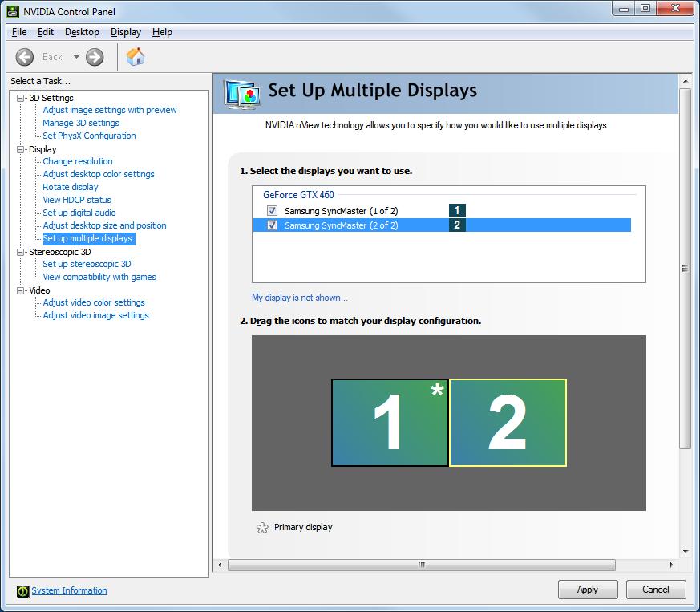Click the horizontal scrollbar left arrow
The width and height of the screenshot is (700, 612).
click(220, 565)
